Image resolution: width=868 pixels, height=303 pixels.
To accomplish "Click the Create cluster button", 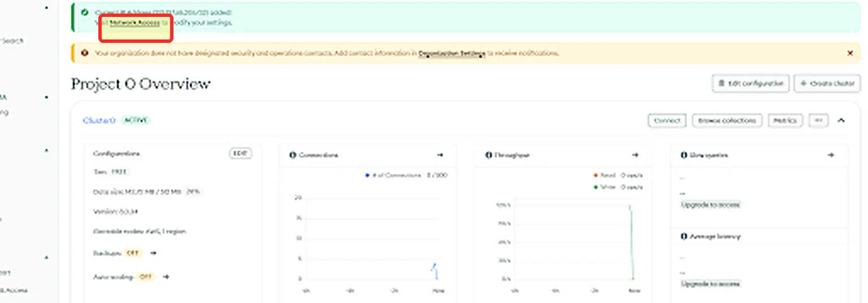I will pos(827,84).
